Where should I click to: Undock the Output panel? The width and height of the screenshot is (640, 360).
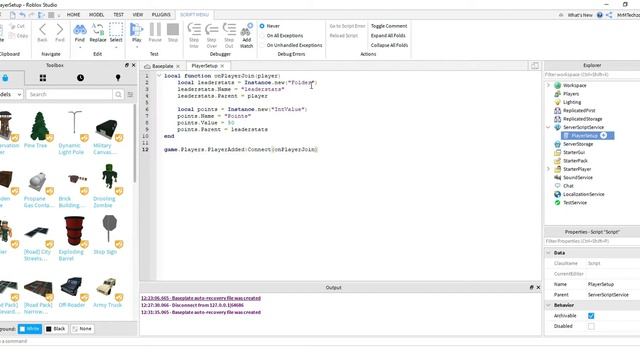tap(531, 287)
